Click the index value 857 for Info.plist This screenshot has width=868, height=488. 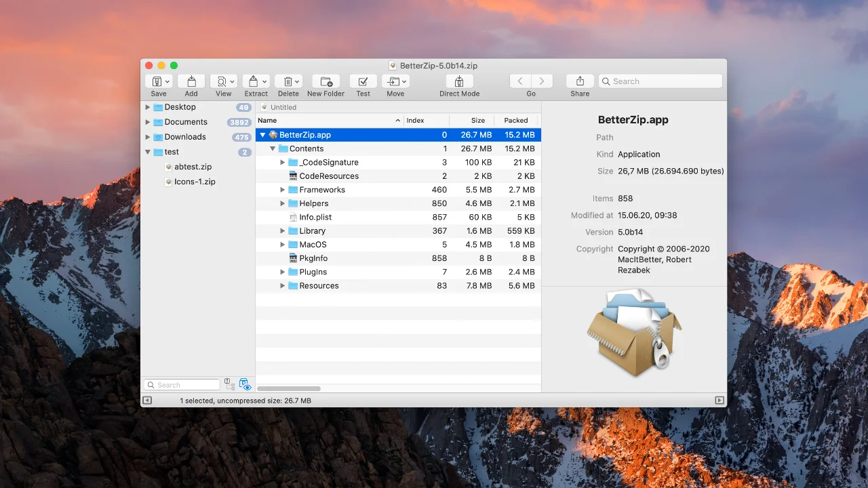point(439,218)
